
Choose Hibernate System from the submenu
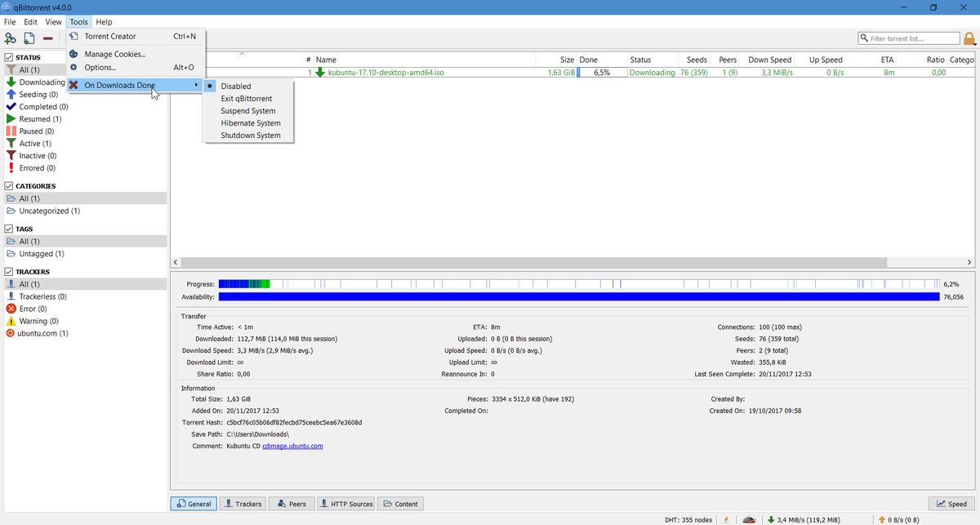(250, 123)
